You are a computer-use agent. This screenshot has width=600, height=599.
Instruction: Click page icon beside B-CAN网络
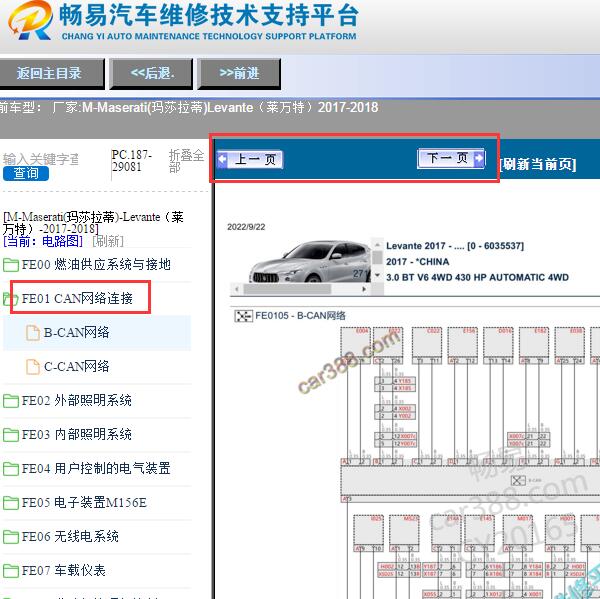tap(33, 333)
